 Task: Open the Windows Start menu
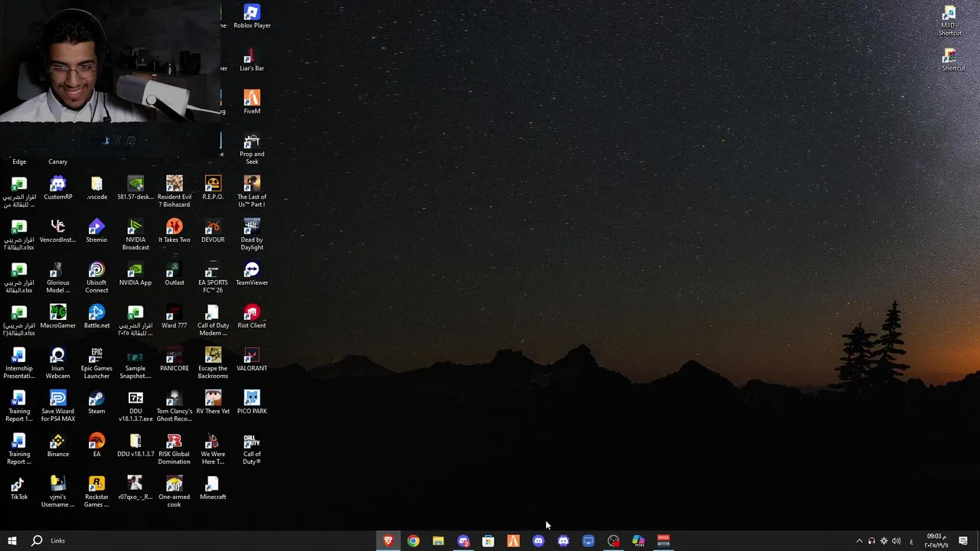pyautogui.click(x=11, y=541)
